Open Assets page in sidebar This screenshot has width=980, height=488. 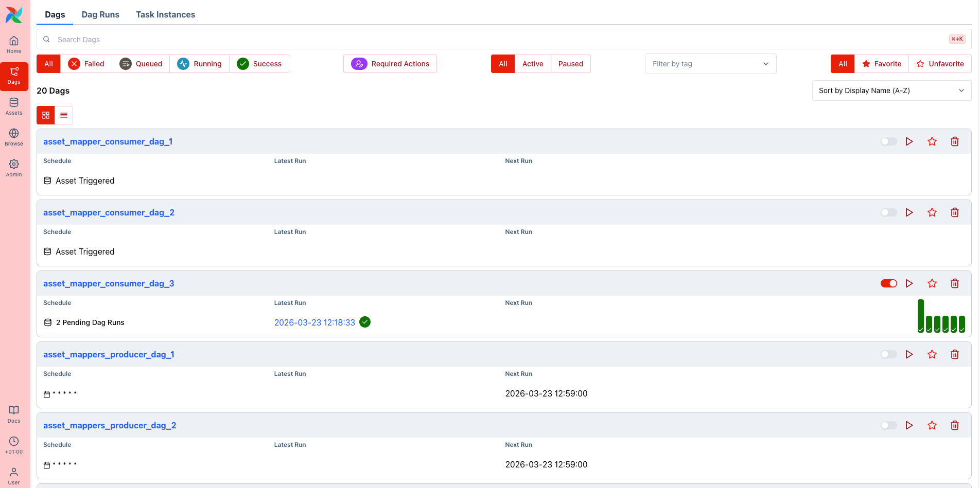tap(14, 106)
